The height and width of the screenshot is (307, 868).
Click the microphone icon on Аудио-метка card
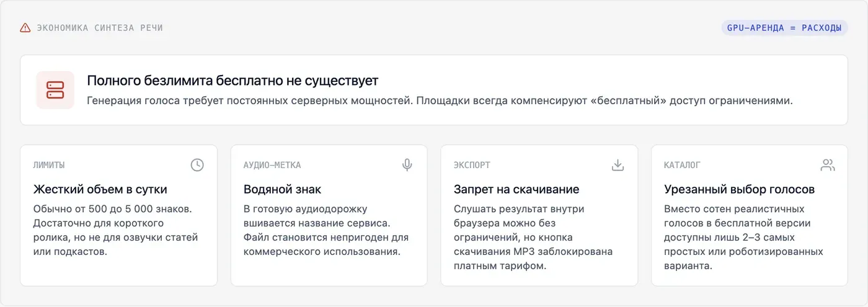[407, 165]
